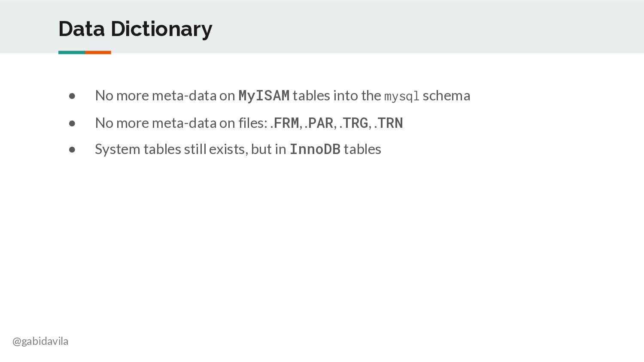
Task: Click the @gabidavila handle in footer
Action: pyautogui.click(x=40, y=341)
